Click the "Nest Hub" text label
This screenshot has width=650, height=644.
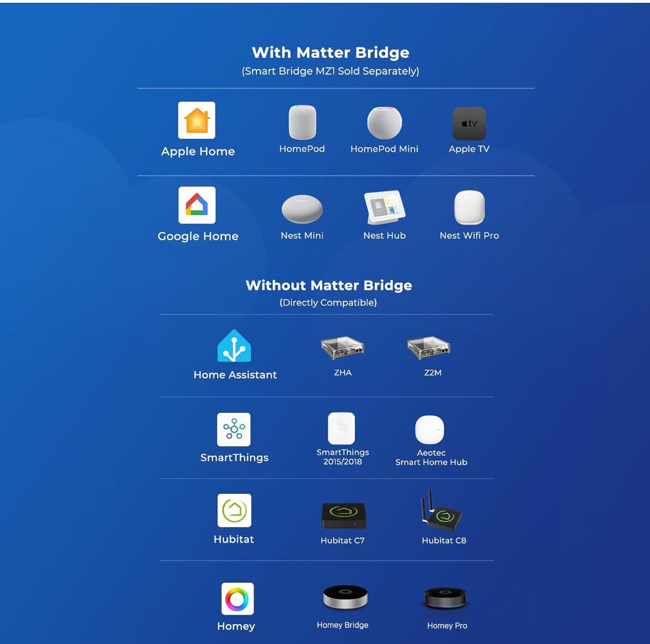[x=384, y=236]
